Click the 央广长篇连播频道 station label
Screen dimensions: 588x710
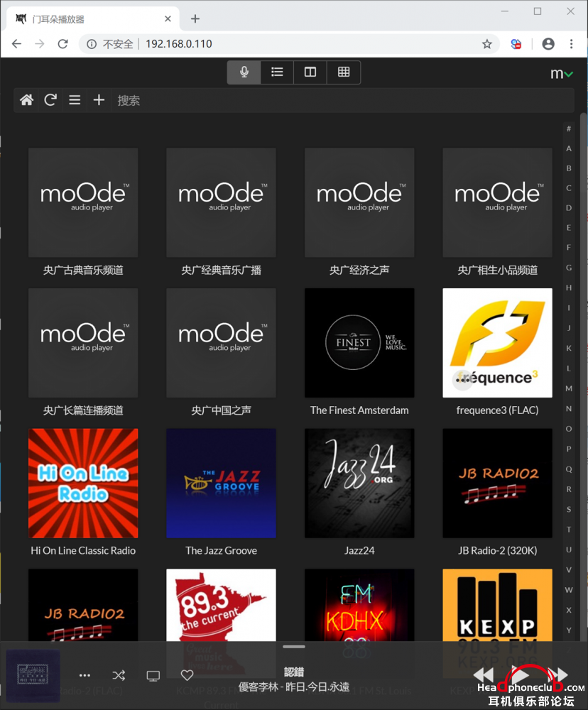pos(83,410)
